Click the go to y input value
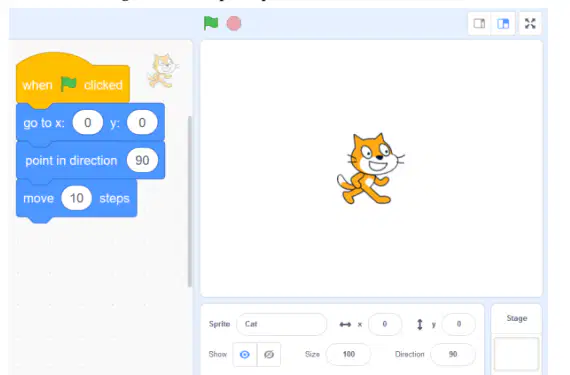The height and width of the screenshot is (375, 570). pyautogui.click(x=142, y=122)
